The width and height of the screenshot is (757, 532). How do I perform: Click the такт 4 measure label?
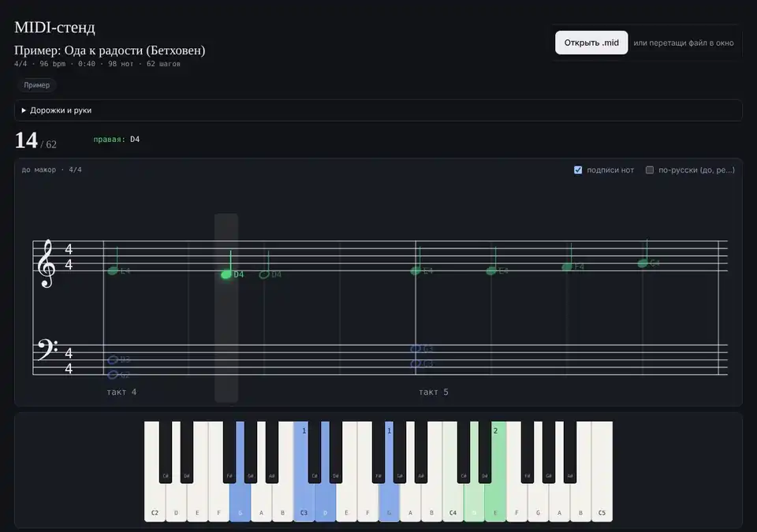coord(121,392)
